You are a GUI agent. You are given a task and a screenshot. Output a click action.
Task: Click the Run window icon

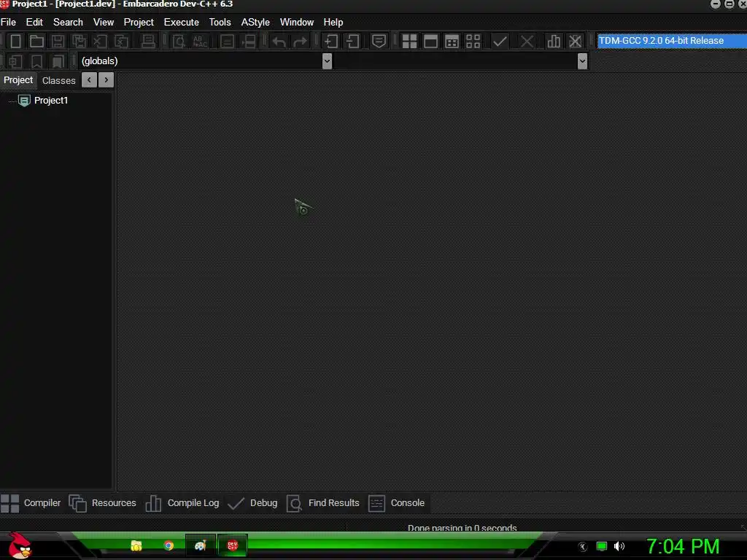(430, 41)
